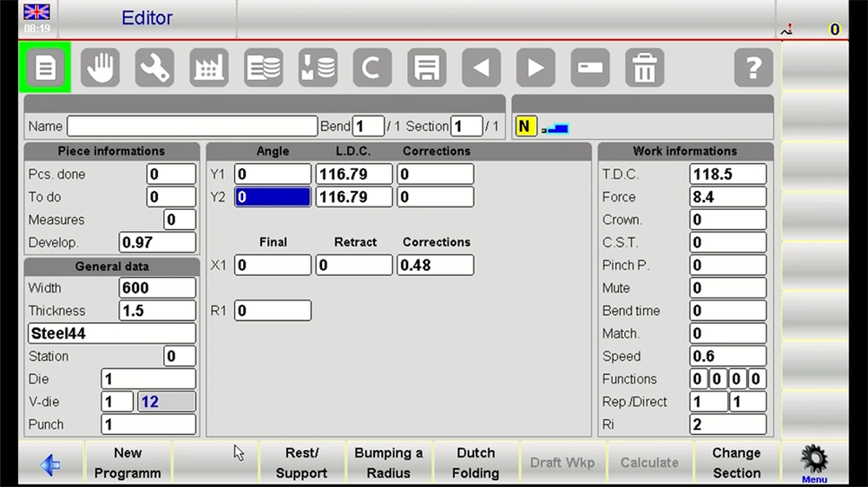Open the Editor page document icon
This screenshot has height=487, width=868.
(x=45, y=68)
